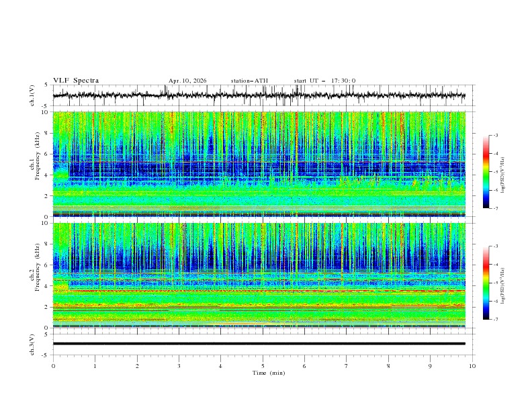Click the ch.3 flat voltage trace
This screenshot has height=411, width=532.
point(259,344)
